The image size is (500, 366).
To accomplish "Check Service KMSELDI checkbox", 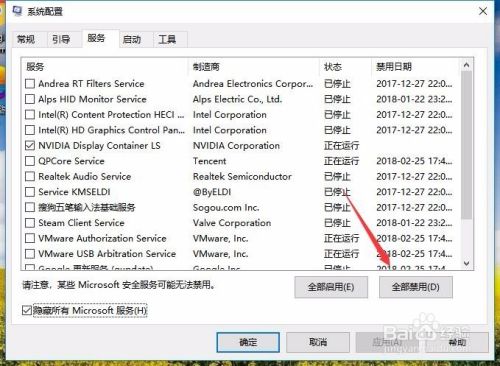I will pyautogui.click(x=30, y=192).
